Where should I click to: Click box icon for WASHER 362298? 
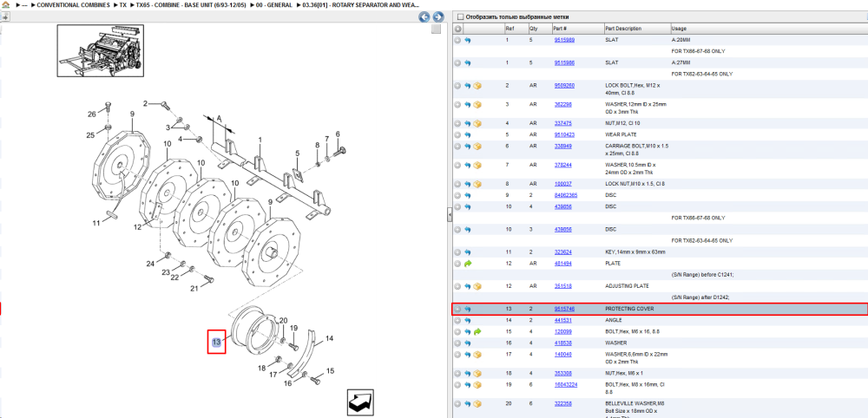click(477, 104)
